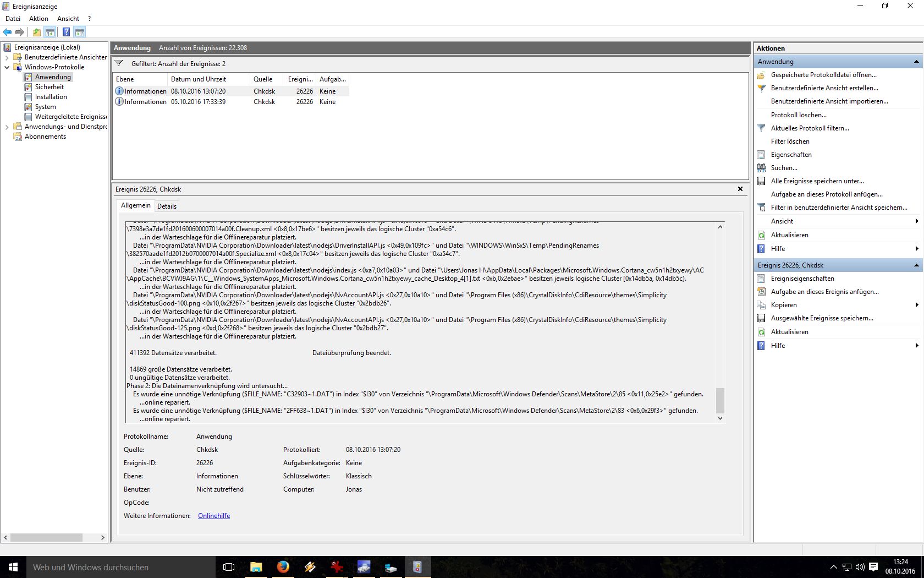Switch to the Allgemein tab

135,205
